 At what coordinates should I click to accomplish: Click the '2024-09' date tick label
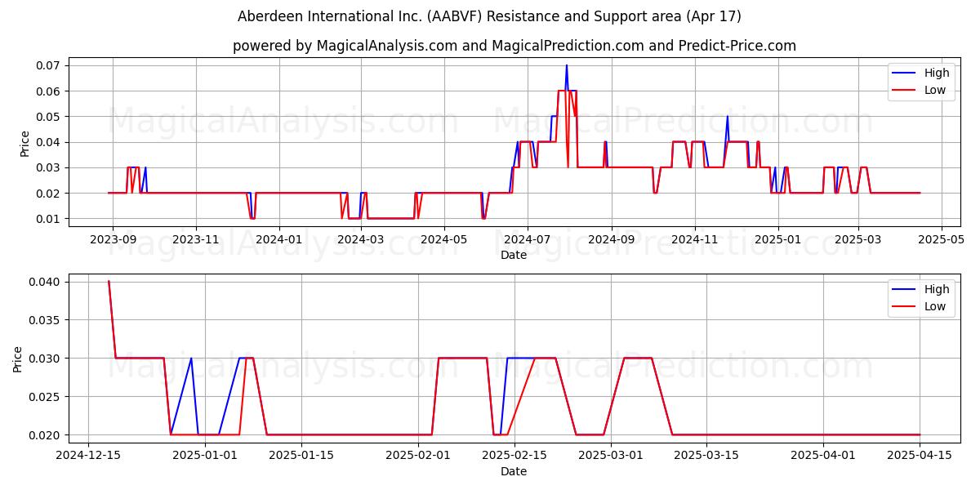point(612,240)
